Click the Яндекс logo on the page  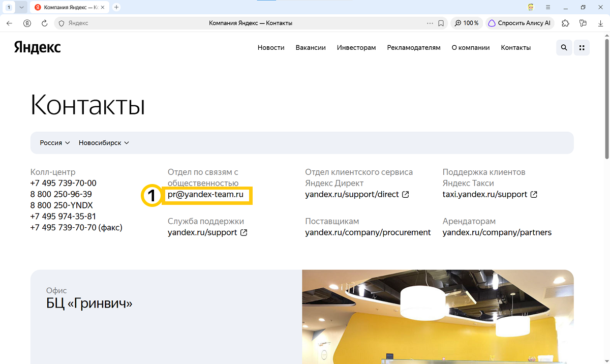pos(38,47)
